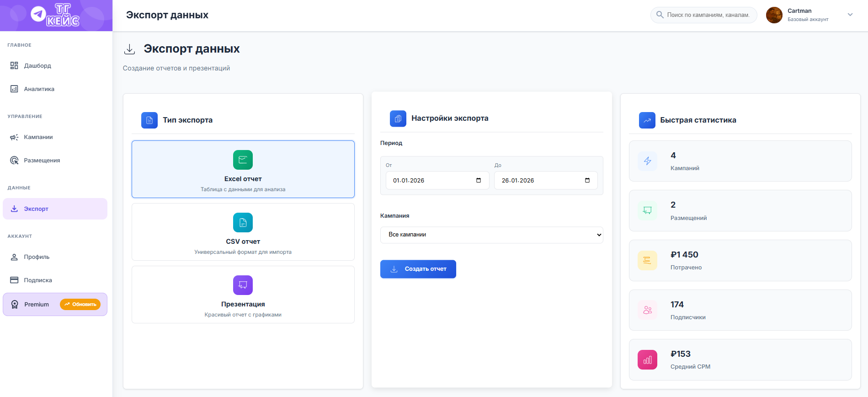Open the Аналитика sidebar section
This screenshot has height=397, width=868.
pyautogui.click(x=39, y=89)
